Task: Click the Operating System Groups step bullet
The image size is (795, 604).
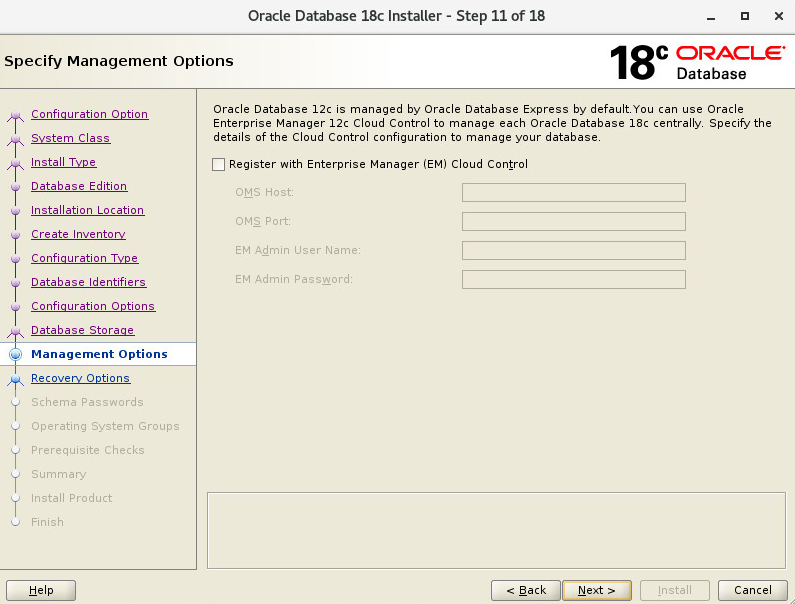Action: (16, 426)
